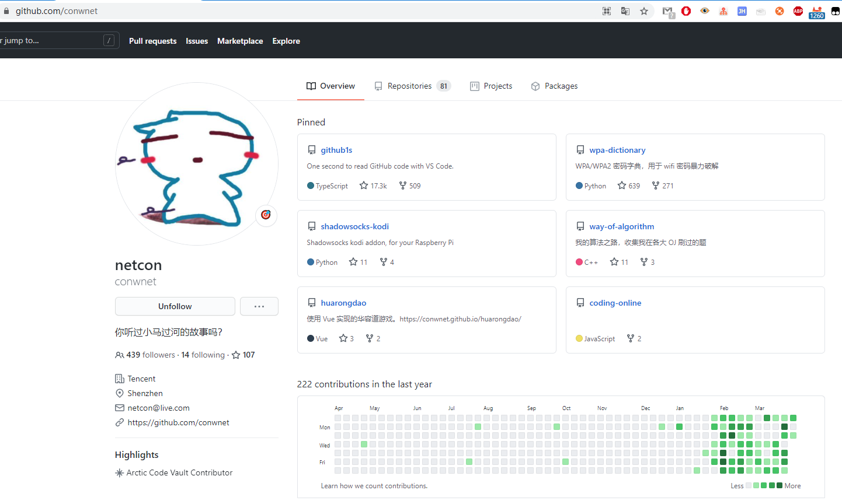Open the Repositories tab
842x504 pixels.
pyautogui.click(x=412, y=86)
